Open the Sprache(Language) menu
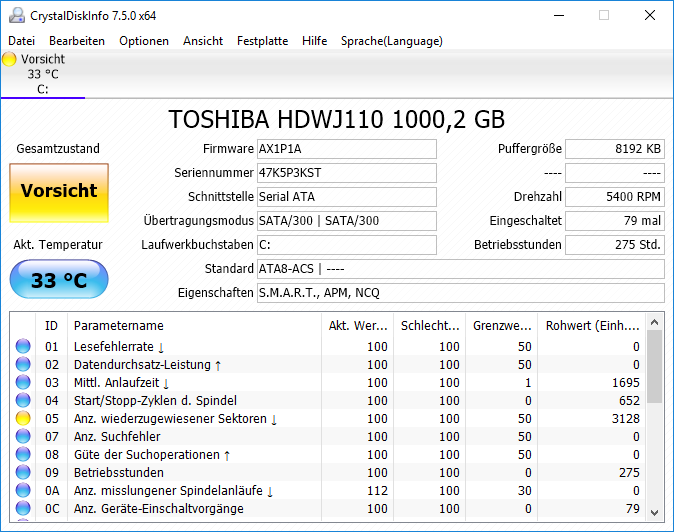This screenshot has width=674, height=532. click(x=392, y=41)
